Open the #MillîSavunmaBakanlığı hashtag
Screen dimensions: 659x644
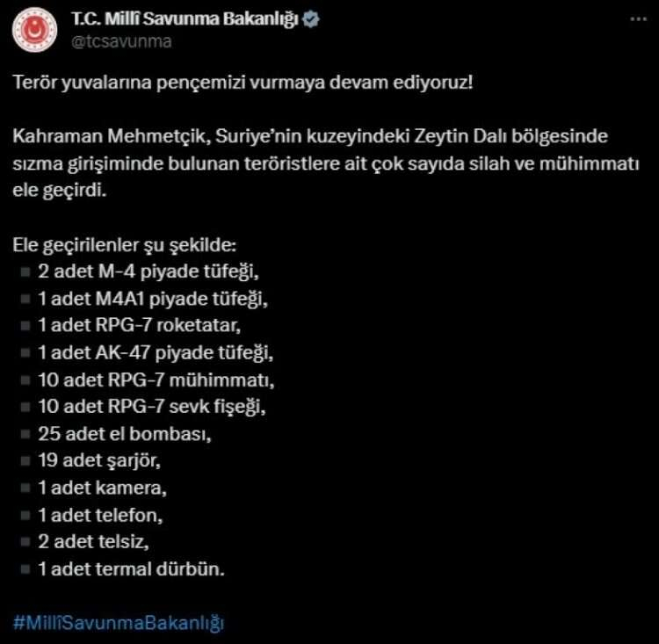click(119, 623)
